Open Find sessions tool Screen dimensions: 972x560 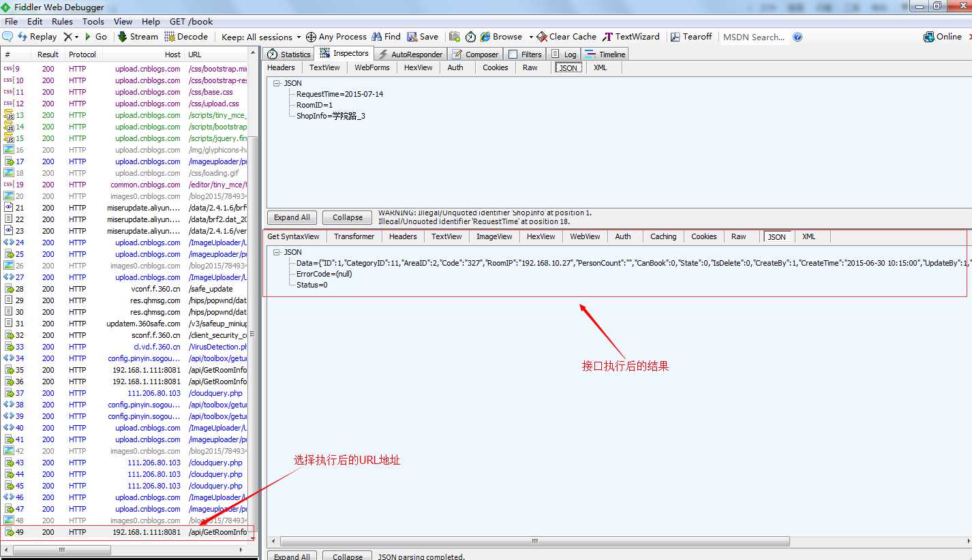[x=386, y=37]
